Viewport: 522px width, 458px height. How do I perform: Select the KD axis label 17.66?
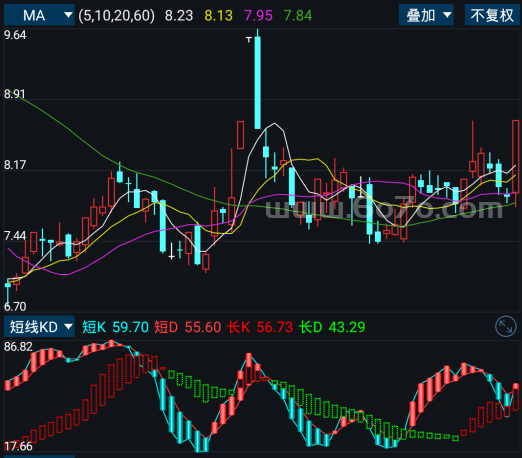point(18,446)
